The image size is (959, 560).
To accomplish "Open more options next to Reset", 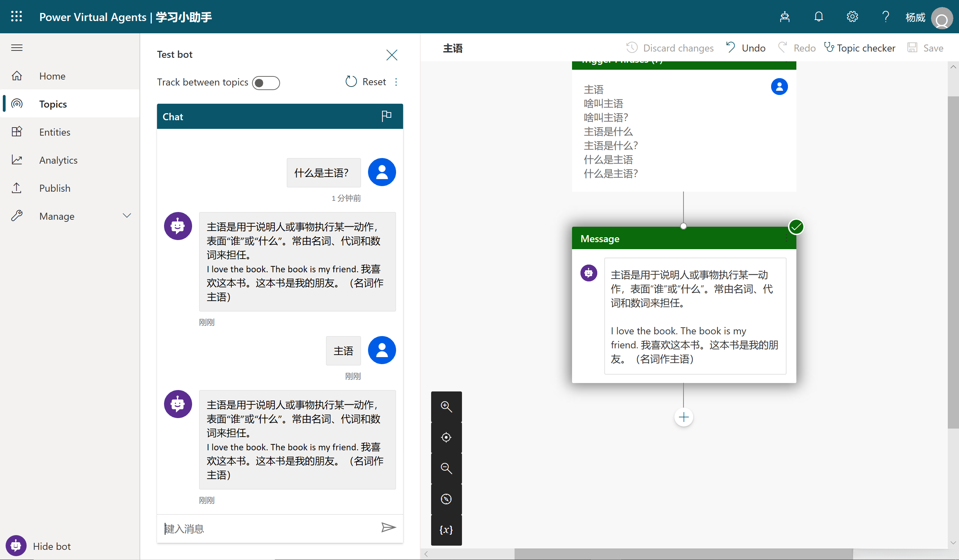I will point(396,82).
